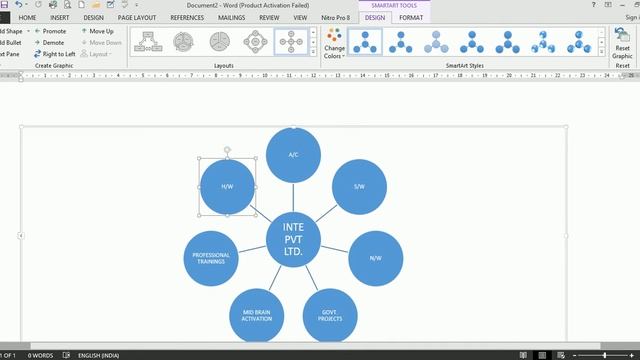The width and height of the screenshot is (640, 360).
Task: Expand the Layouts gallery More button
Action: pyautogui.click(x=313, y=52)
